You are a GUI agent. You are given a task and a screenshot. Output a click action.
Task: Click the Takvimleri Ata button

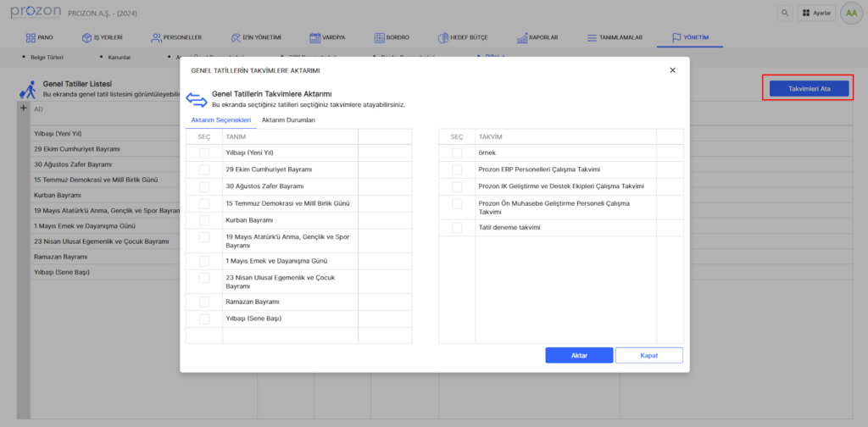point(808,88)
